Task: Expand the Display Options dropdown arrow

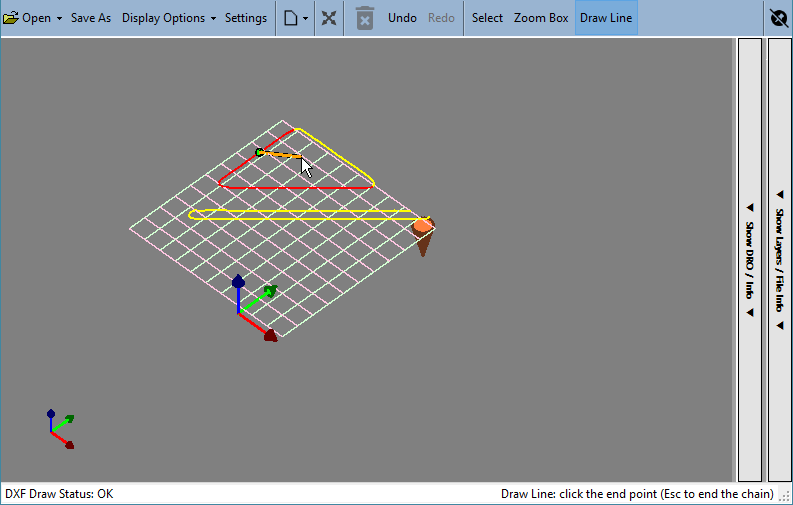Action: click(x=213, y=18)
